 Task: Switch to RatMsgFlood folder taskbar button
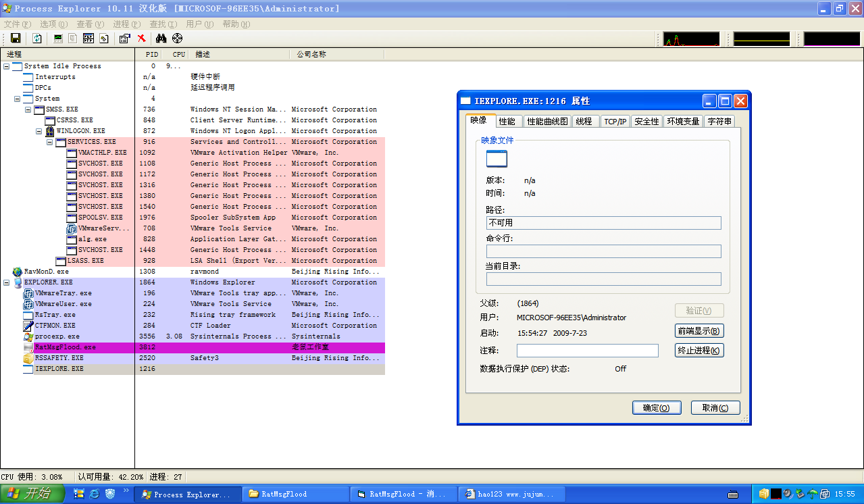click(295, 494)
